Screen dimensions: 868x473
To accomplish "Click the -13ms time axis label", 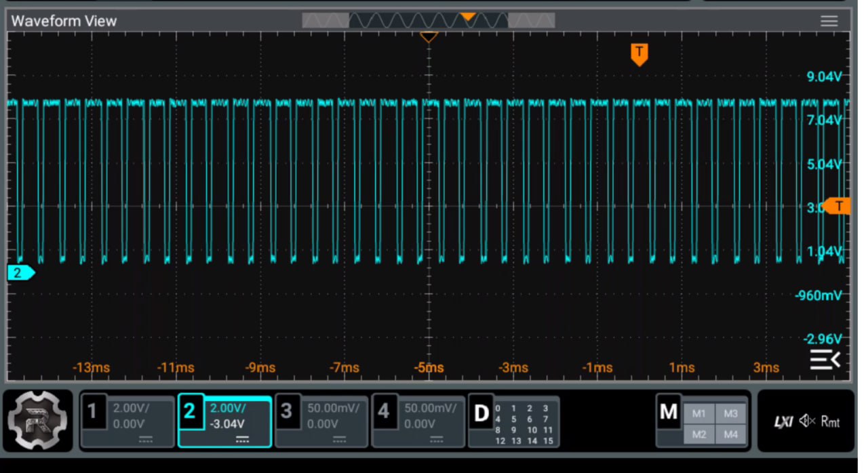I will 92,368.
